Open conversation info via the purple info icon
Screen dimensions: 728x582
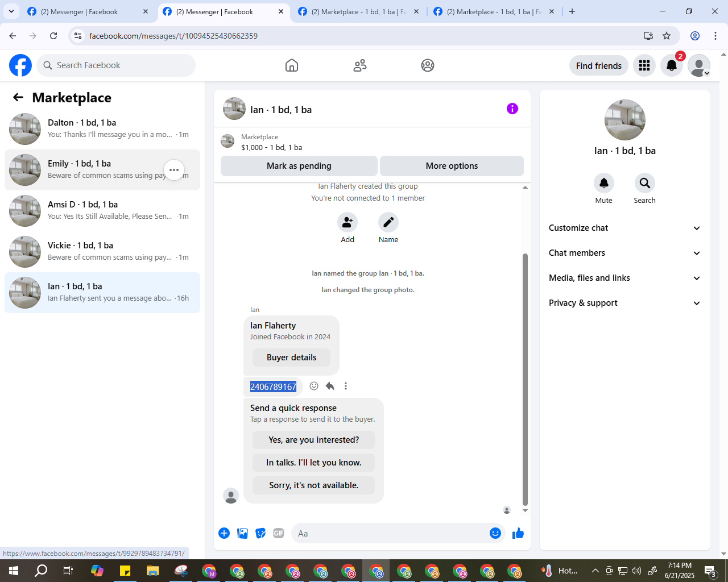point(512,109)
